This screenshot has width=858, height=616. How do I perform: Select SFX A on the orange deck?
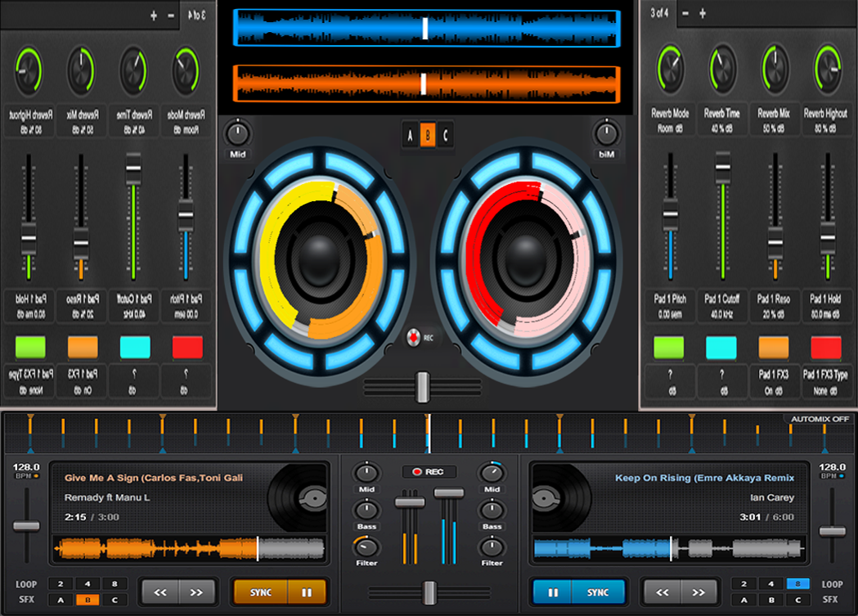point(61,600)
